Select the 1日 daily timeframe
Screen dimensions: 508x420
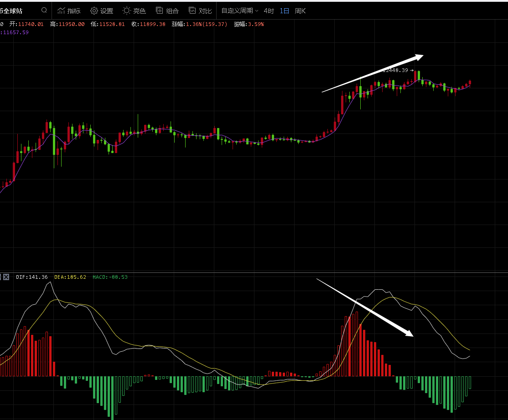[285, 10]
